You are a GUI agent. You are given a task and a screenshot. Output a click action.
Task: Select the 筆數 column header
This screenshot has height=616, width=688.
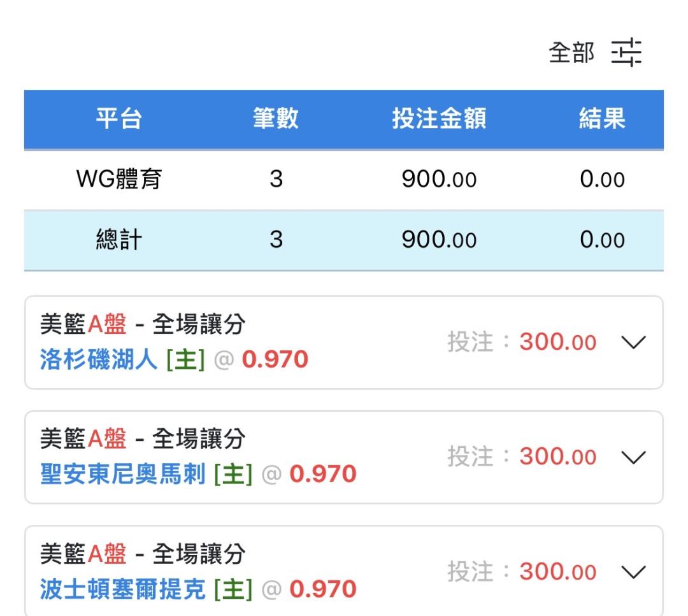point(275,119)
